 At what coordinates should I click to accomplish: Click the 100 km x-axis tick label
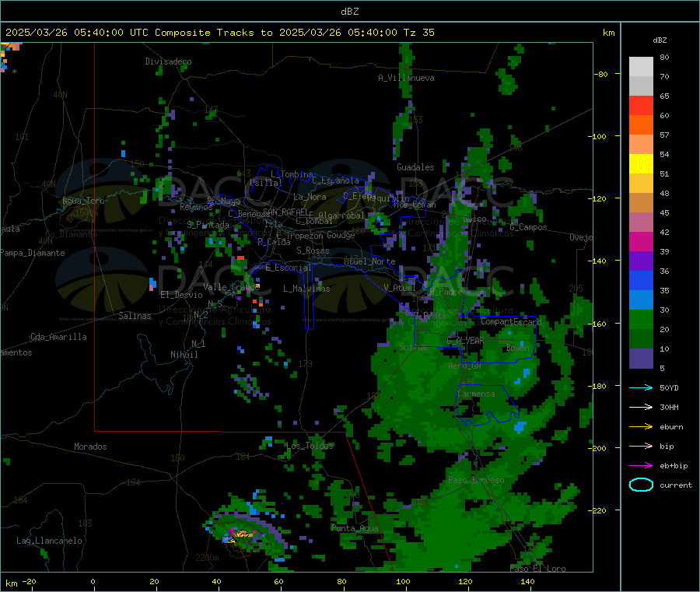coord(403,581)
